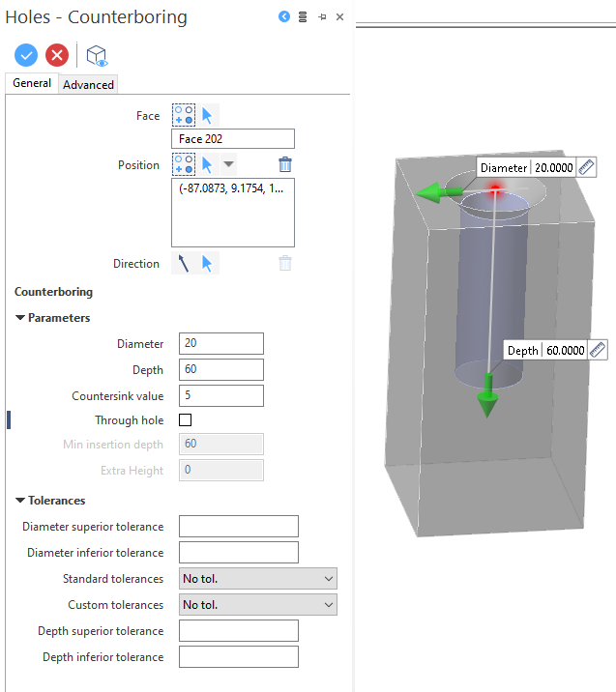Select the position entry (-87.0873, 9.1754...)
The width and height of the screenshot is (616, 692).
point(231,188)
